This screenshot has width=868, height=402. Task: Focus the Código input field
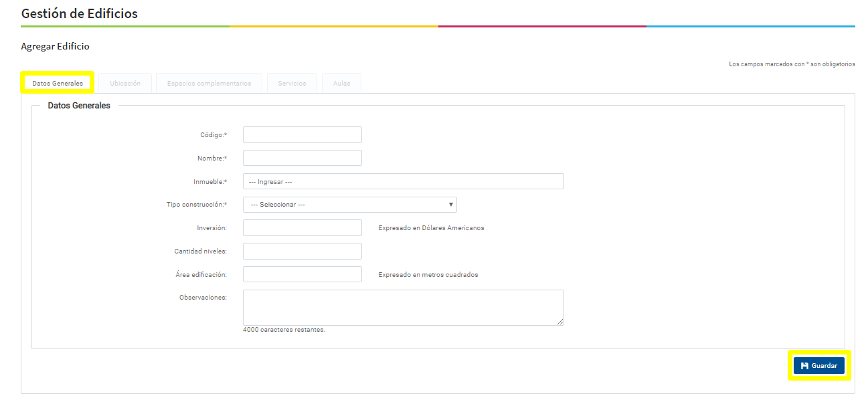[x=302, y=135]
